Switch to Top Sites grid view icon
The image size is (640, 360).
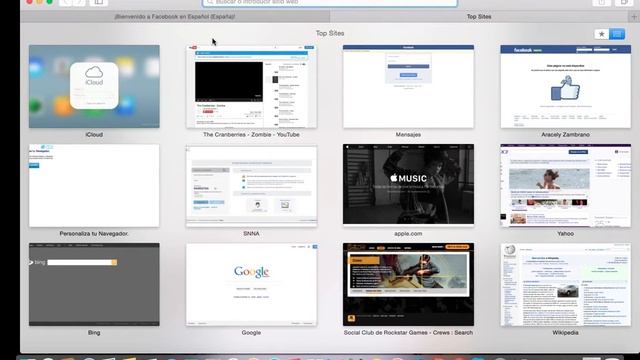coord(617,34)
